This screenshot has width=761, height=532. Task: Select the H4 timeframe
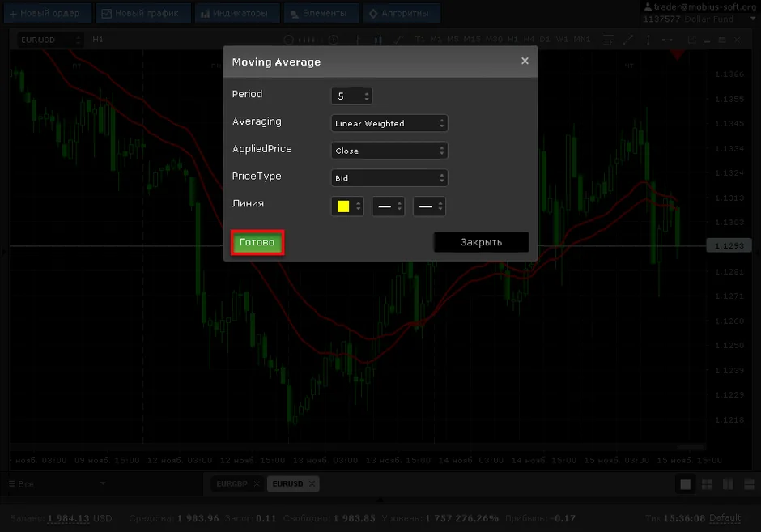pos(529,40)
